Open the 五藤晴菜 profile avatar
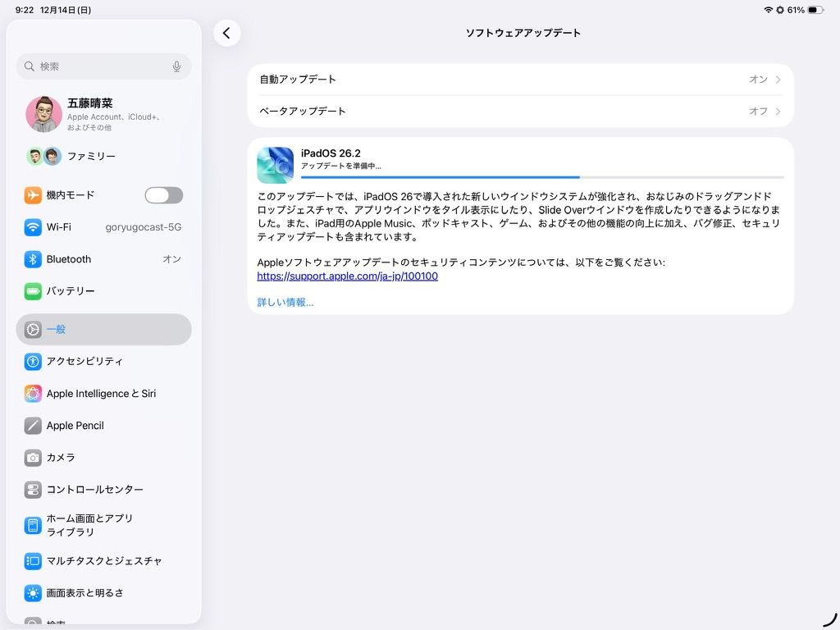 point(44,114)
